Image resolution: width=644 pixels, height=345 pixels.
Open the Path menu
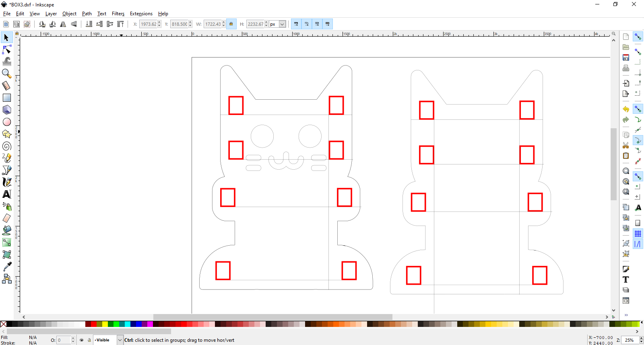(87, 14)
